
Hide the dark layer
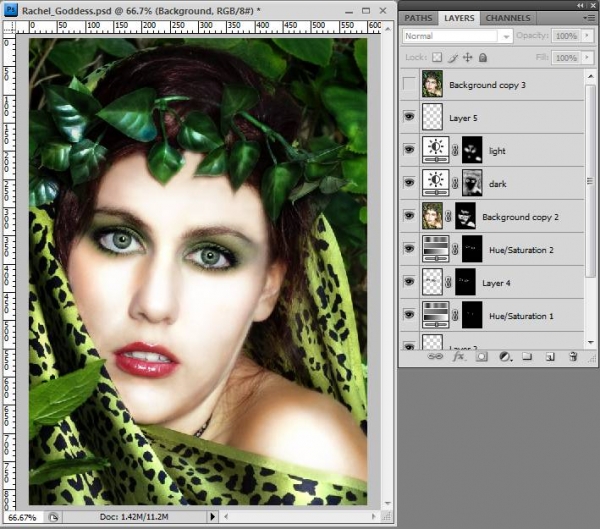tap(409, 182)
